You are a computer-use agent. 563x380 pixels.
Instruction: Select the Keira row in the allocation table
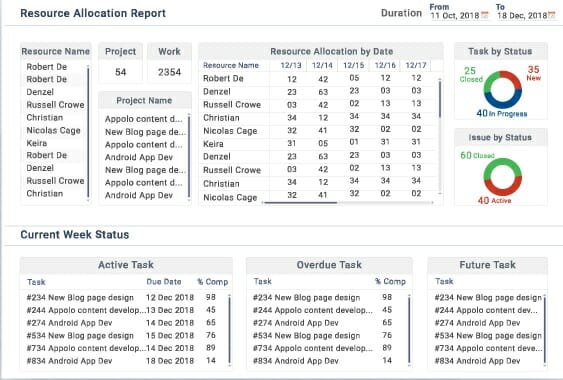318,143
